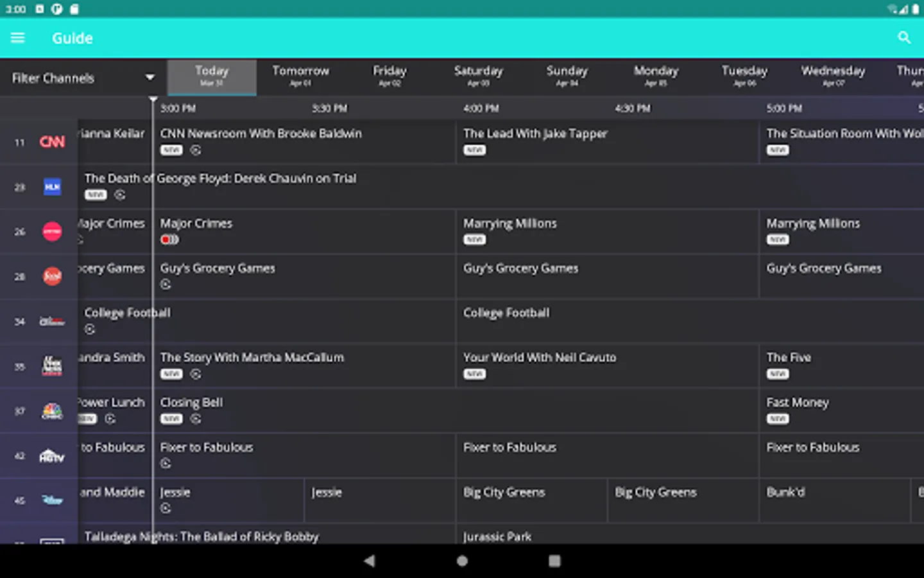Open Your World With Neil Cavuto
The width and height of the screenshot is (924, 578).
pyautogui.click(x=607, y=365)
